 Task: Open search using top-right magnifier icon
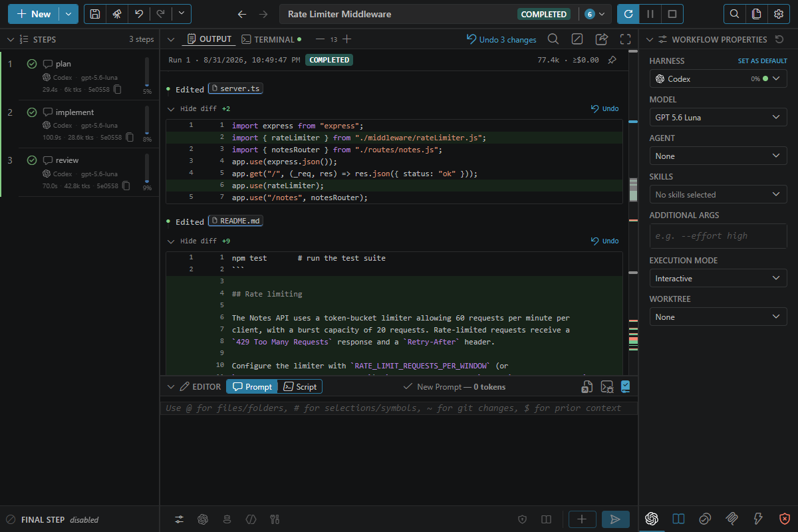point(734,14)
